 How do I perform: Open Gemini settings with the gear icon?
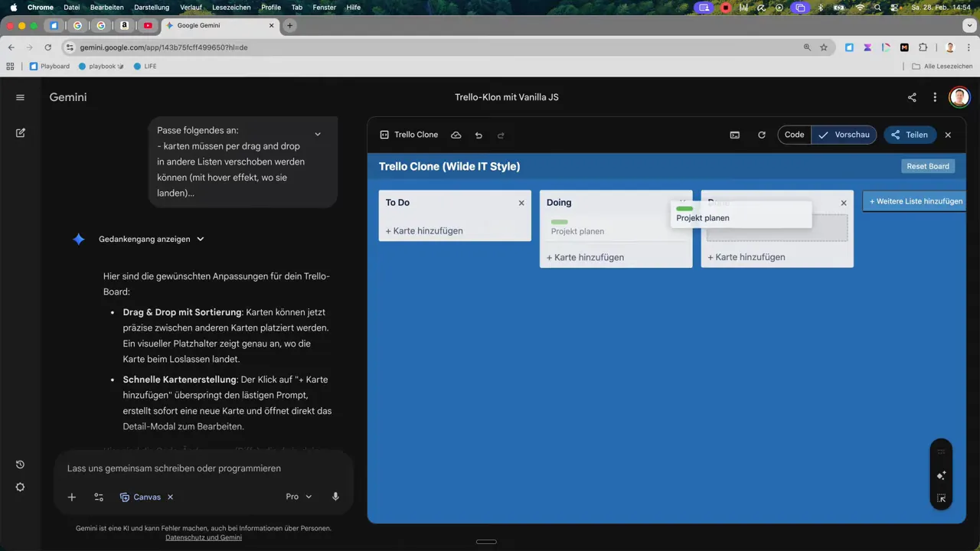pyautogui.click(x=20, y=487)
